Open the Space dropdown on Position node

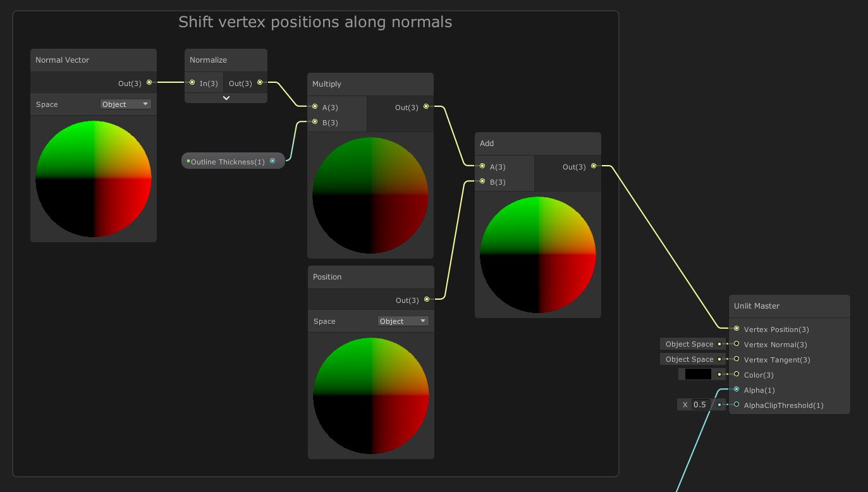403,321
